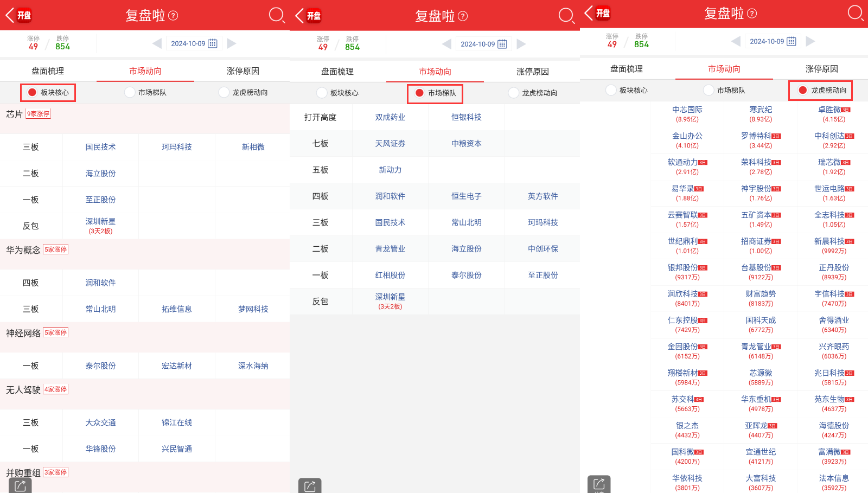Go to previous date in right panel
Image resolution: width=868 pixels, height=493 pixels.
(x=736, y=41)
